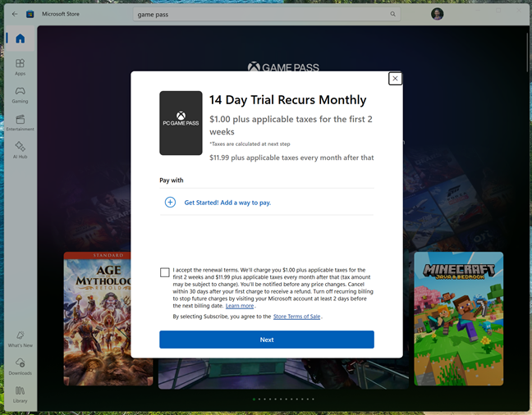
Task: Click the PC Game Pass product image
Action: (x=181, y=123)
